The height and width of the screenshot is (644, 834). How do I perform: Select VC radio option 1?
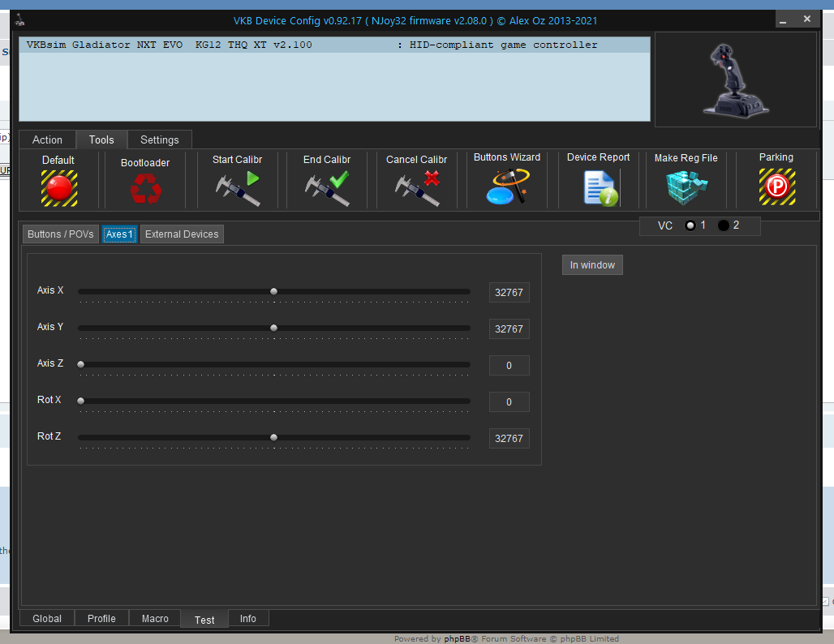690,225
